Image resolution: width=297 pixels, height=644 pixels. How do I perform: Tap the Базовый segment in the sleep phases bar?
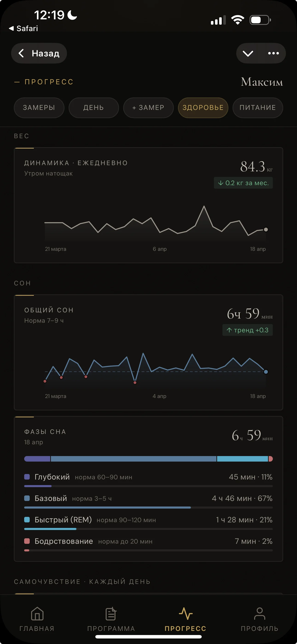134,459
